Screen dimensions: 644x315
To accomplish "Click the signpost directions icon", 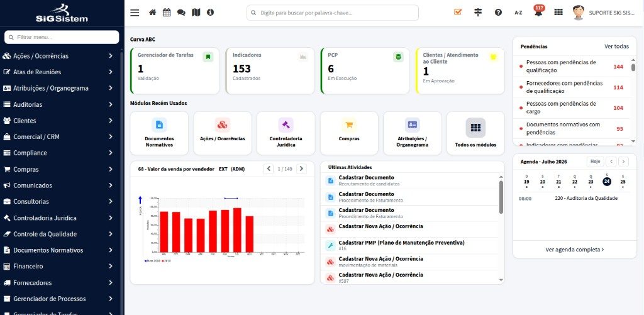I will (x=478, y=13).
